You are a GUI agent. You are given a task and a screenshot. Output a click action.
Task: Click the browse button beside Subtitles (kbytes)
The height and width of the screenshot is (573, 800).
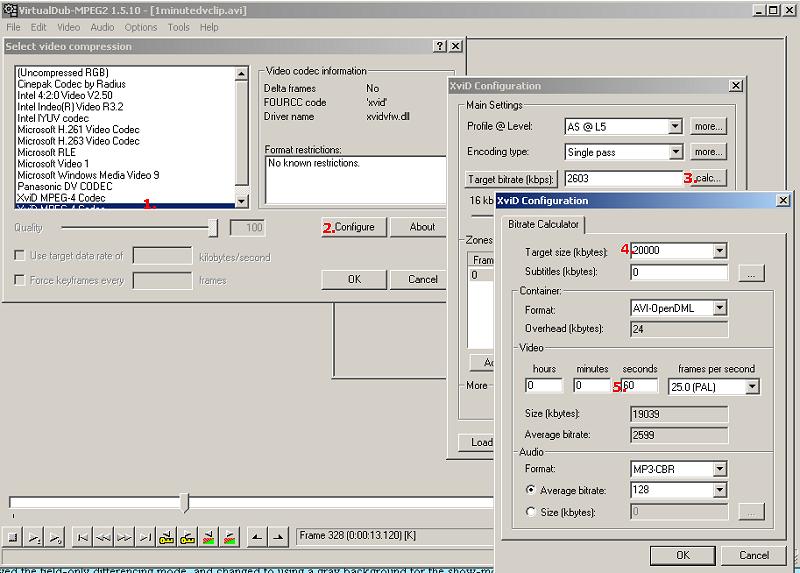(752, 273)
